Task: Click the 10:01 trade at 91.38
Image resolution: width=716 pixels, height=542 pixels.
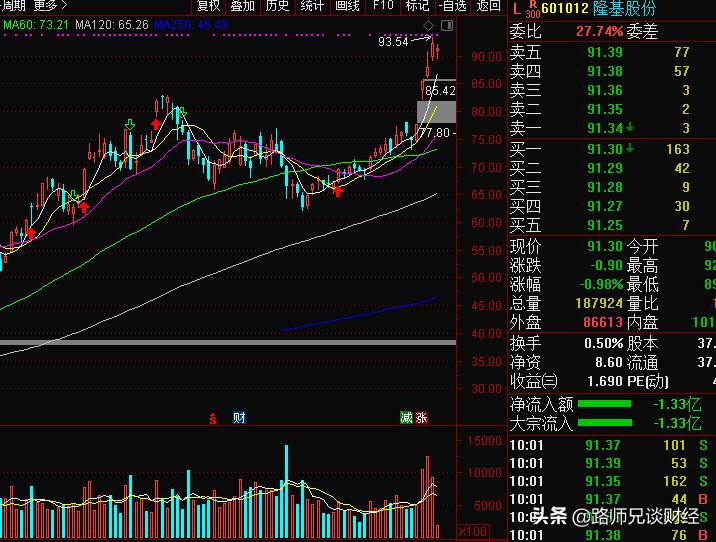Action: (x=611, y=535)
